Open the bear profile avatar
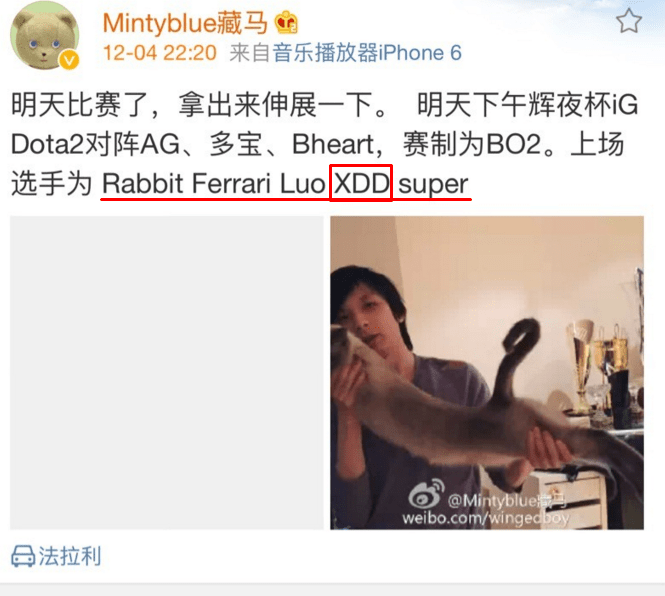The width and height of the screenshot is (665, 596). click(x=45, y=35)
